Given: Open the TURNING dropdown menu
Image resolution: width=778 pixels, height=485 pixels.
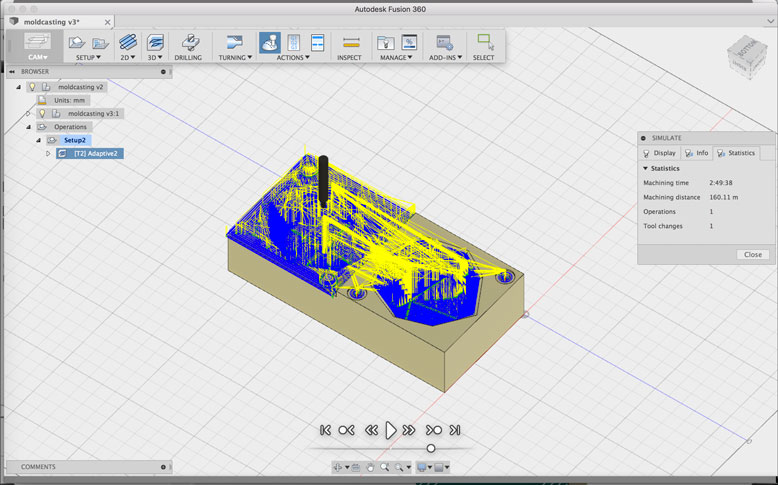Looking at the screenshot, I should [235, 58].
